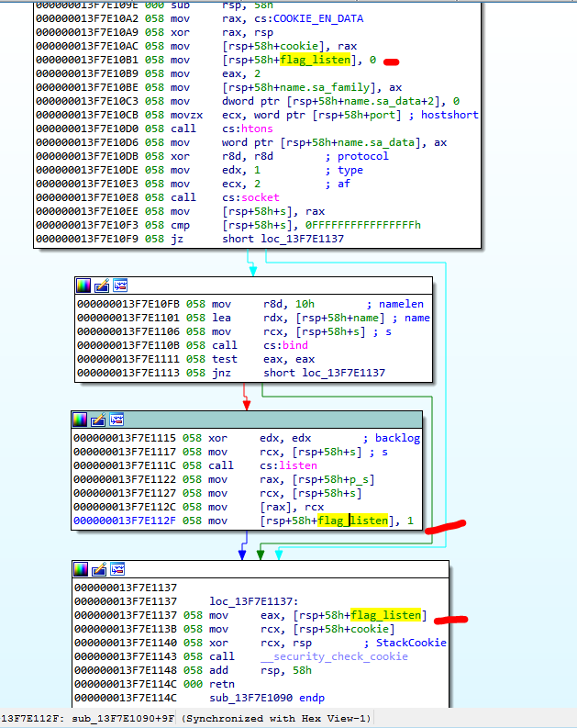Click the pencil edit icon on the loc_13F7E1137 block
Viewport: 577px width, 728px height.
[x=100, y=569]
